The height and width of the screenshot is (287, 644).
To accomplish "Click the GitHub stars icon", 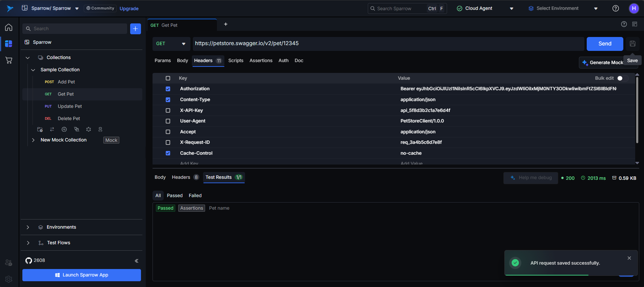I will point(29,261).
